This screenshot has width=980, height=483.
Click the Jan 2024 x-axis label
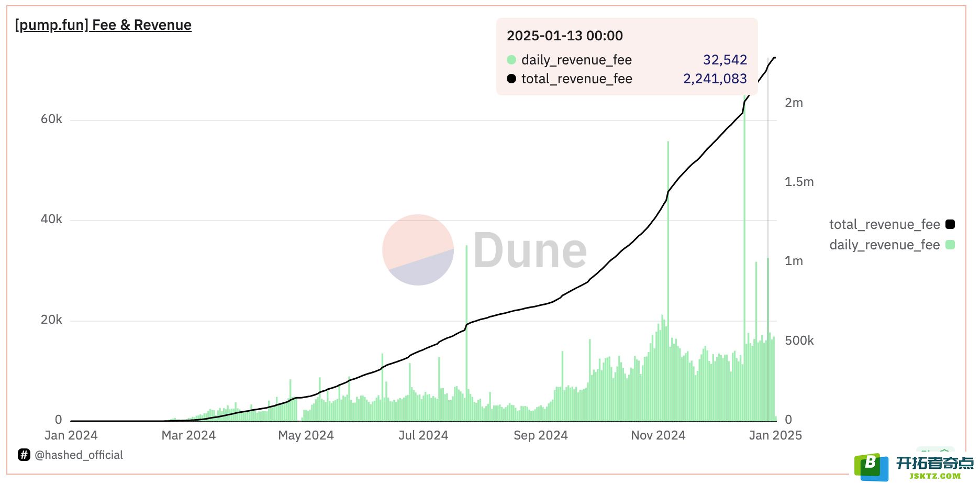(x=71, y=435)
